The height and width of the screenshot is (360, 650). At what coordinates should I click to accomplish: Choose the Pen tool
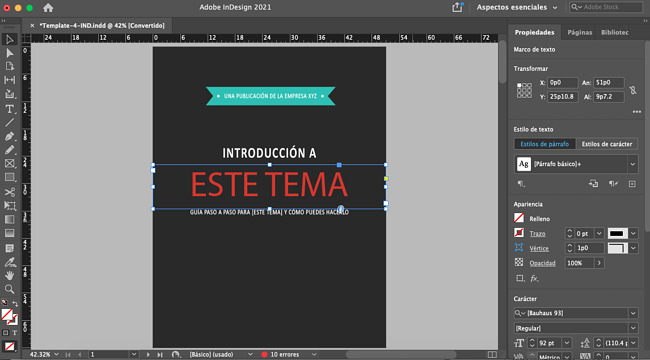(9, 136)
